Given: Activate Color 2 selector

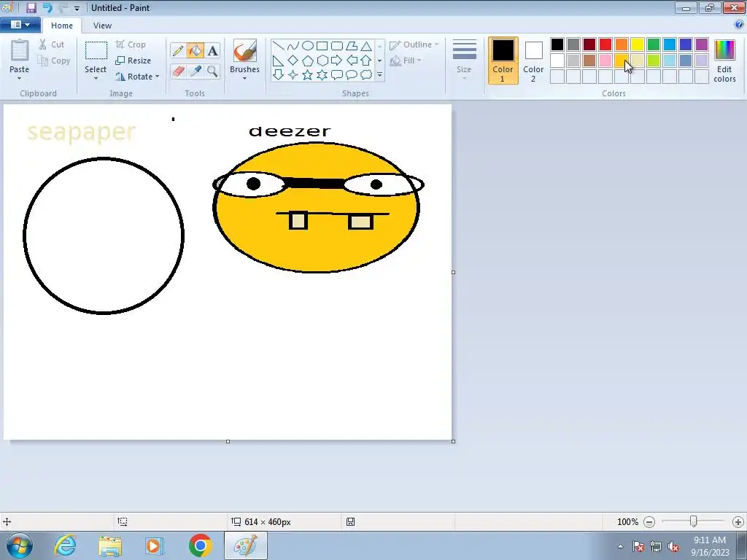Looking at the screenshot, I should coord(533,61).
